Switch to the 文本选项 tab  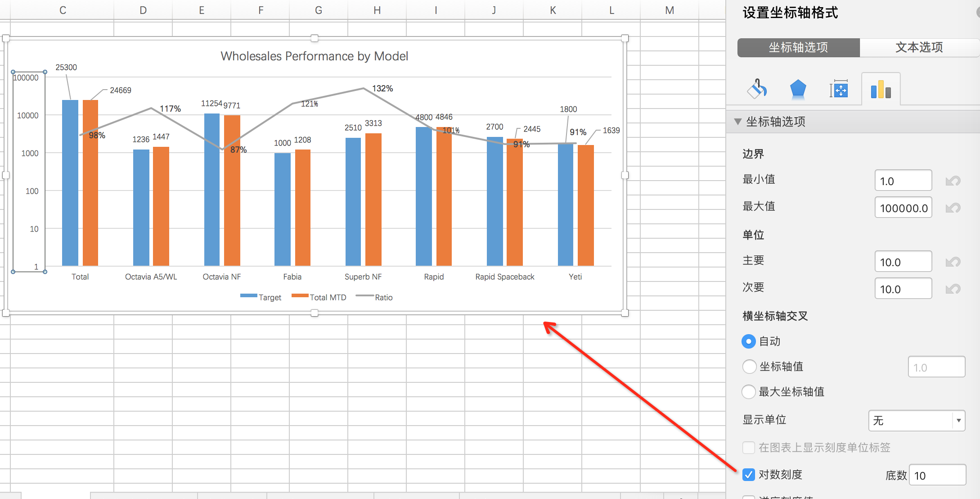coord(919,47)
